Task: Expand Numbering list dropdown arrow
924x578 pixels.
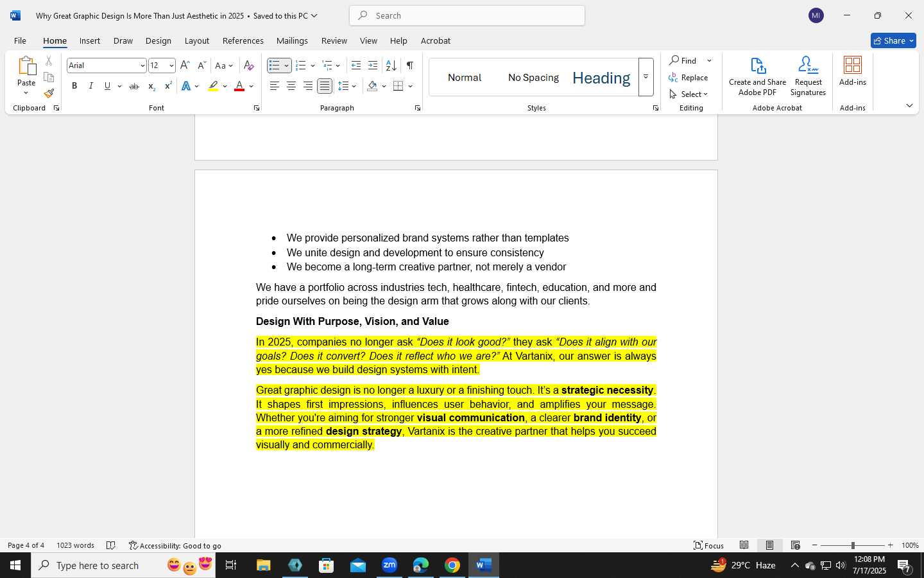Action: click(312, 66)
